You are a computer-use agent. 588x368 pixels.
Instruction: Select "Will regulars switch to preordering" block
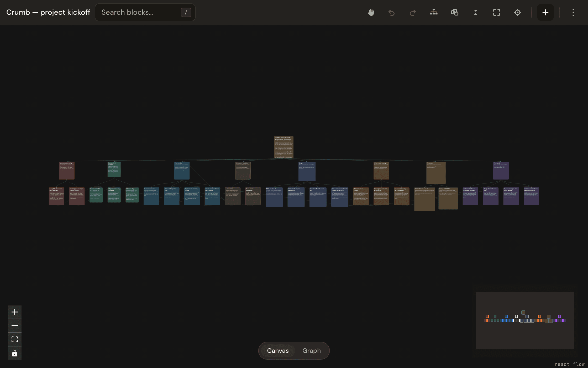[x=381, y=196]
